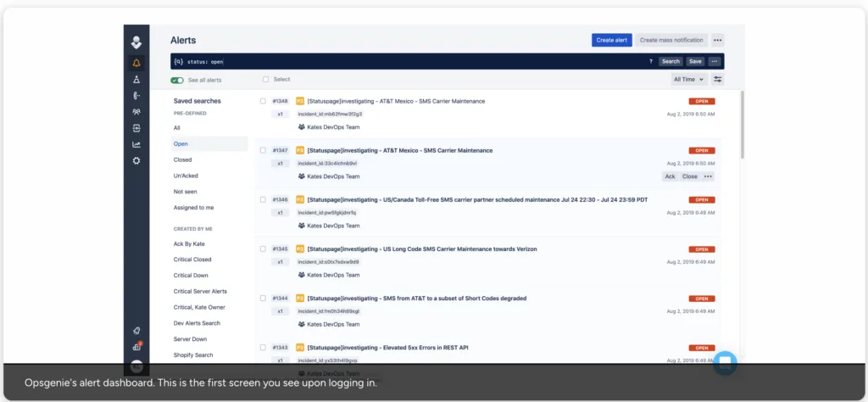
Task: Open the more options menu beside Save
Action: 715,61
